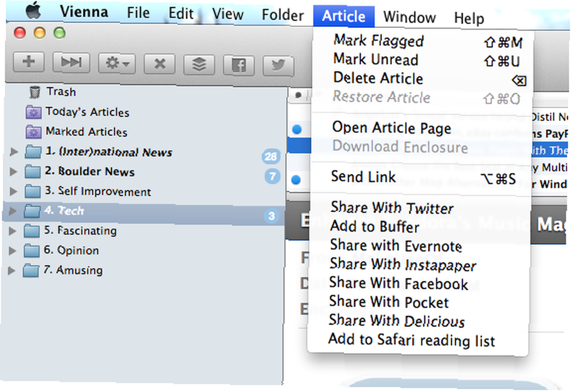Choose Share with Evernote
The height and width of the screenshot is (392, 571).
coord(419,246)
